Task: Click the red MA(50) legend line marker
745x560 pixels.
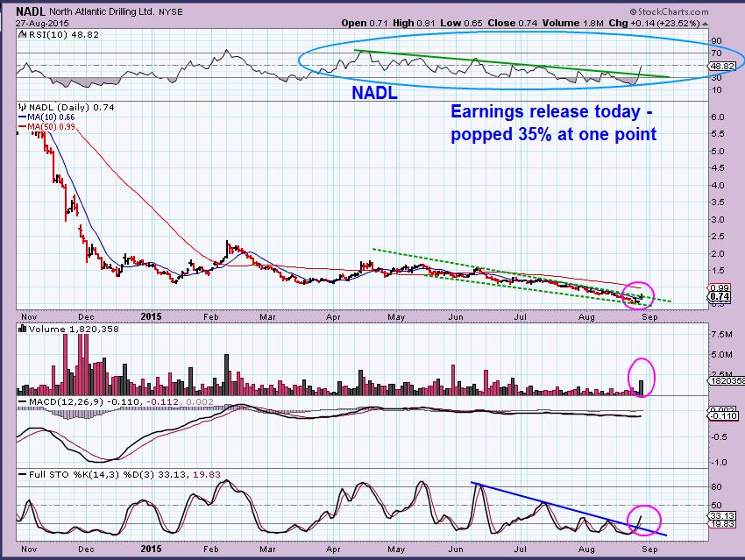Action: click(x=22, y=127)
